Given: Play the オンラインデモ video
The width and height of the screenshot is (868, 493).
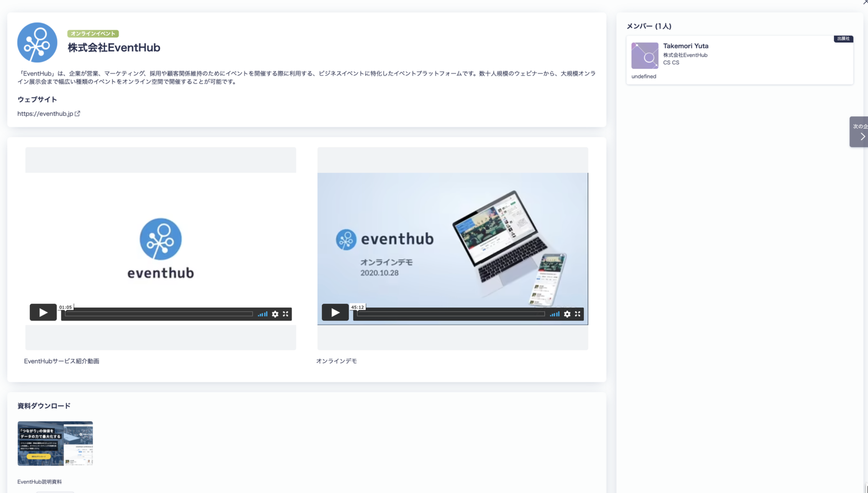Looking at the screenshot, I should point(335,312).
